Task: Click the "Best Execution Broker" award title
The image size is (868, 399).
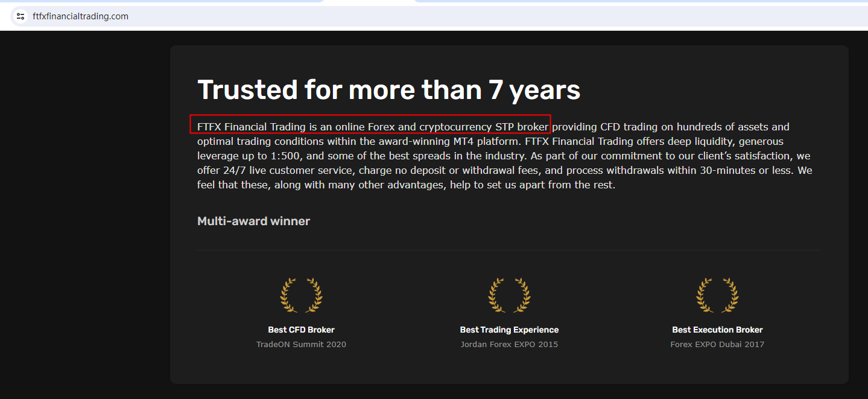Action: click(x=717, y=330)
